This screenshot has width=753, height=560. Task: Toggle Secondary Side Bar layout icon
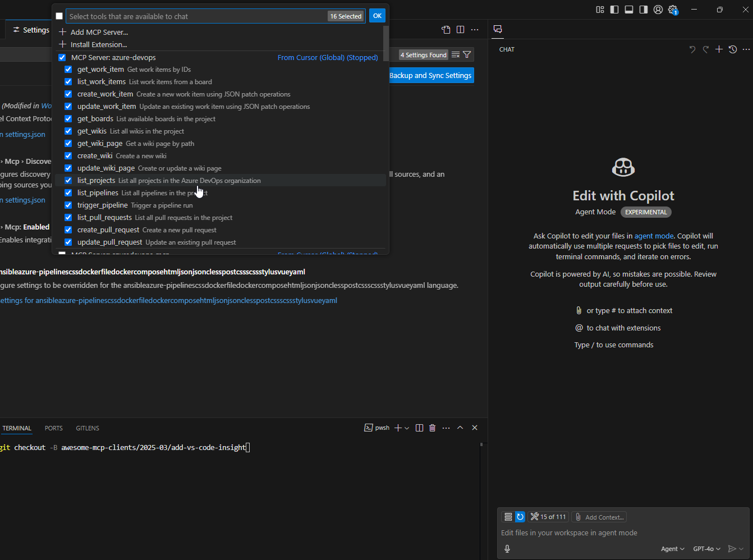644,10
